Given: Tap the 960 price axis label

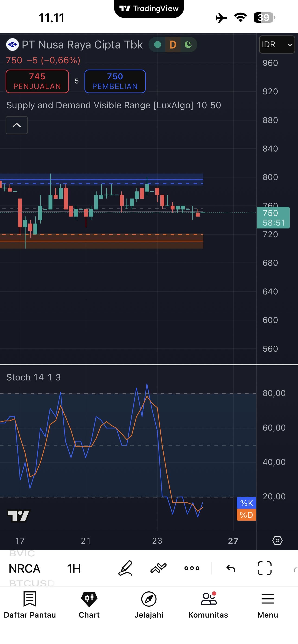Looking at the screenshot, I should point(270,63).
